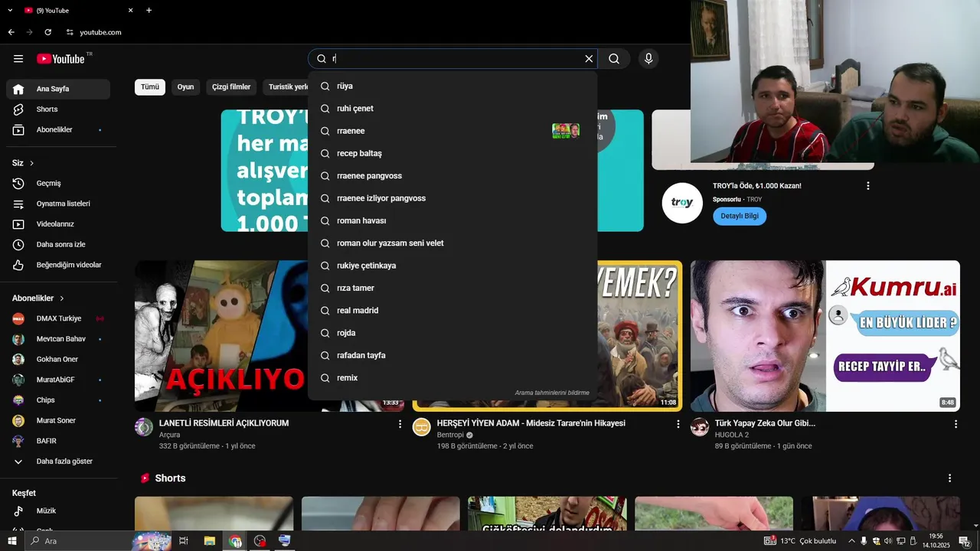Screen dimensions: 980x551
Task: Open LANETLİ RESİMLERİ AÇIKLIYORUM title
Action: click(x=224, y=423)
